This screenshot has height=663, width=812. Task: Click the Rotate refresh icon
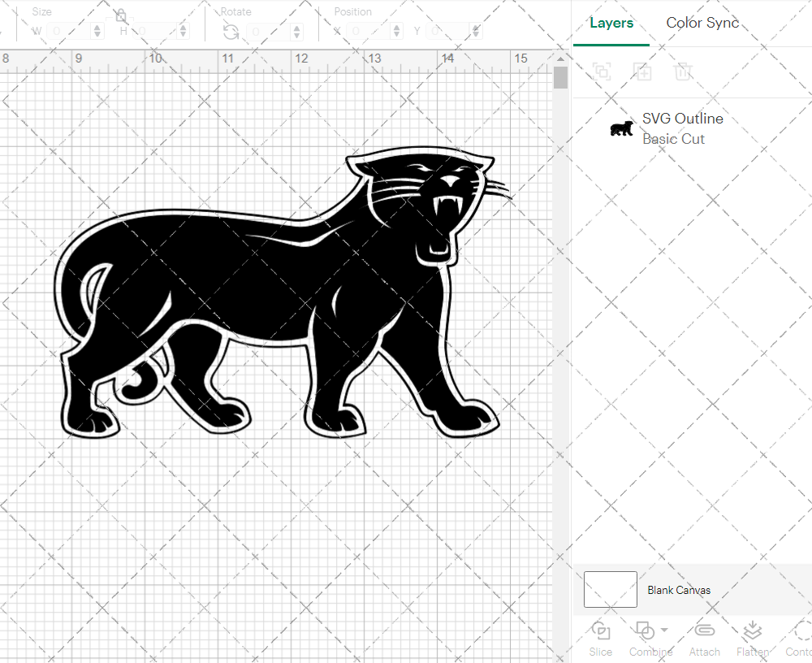231,31
